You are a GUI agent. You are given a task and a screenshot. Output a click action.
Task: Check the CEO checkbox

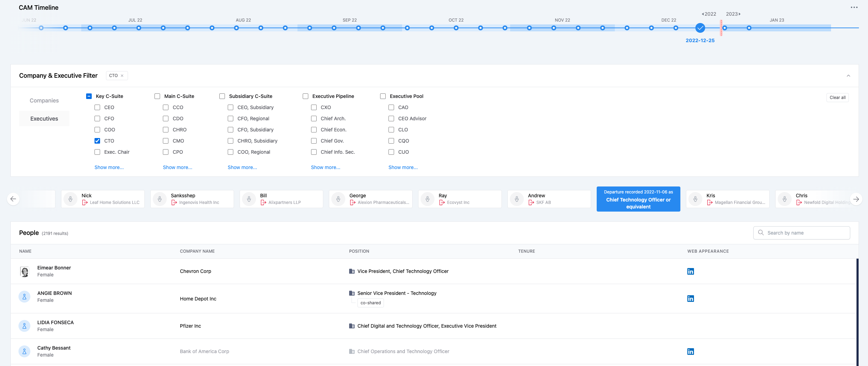coord(97,107)
